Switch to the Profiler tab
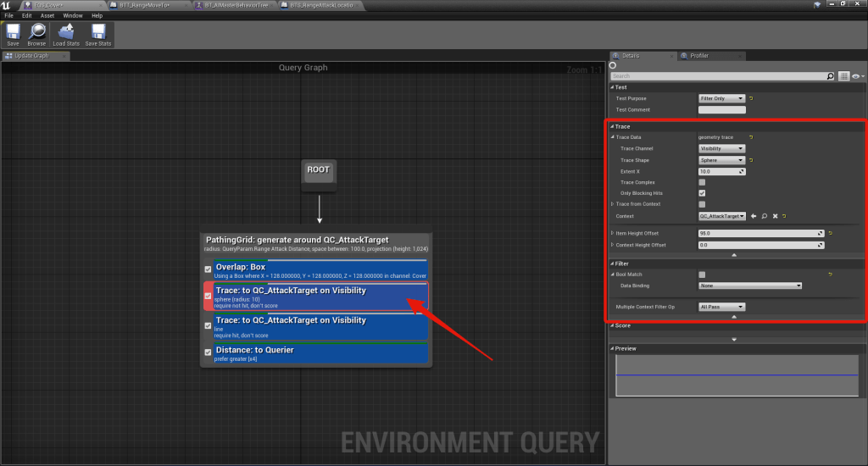Viewport: 868px width, 466px height. [x=698, y=56]
